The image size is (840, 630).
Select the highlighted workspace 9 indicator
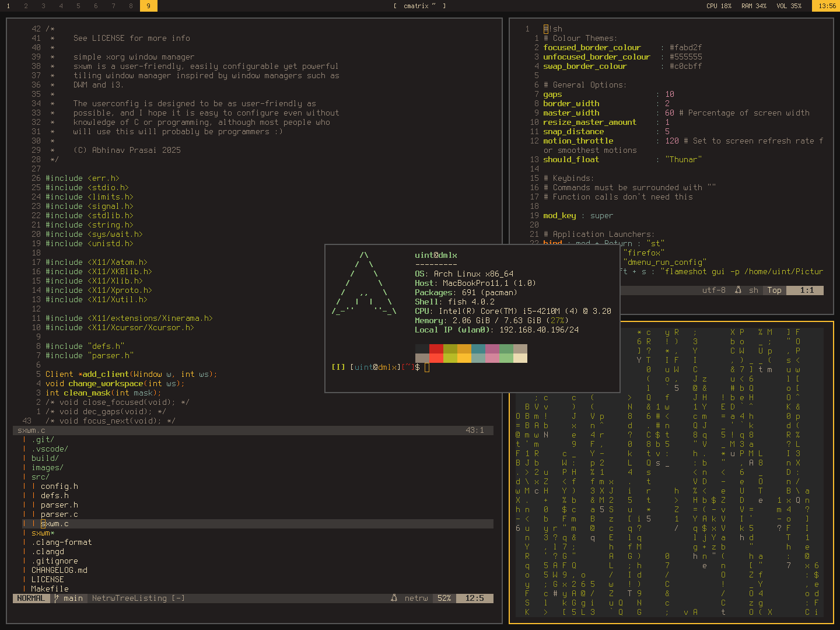click(x=148, y=6)
